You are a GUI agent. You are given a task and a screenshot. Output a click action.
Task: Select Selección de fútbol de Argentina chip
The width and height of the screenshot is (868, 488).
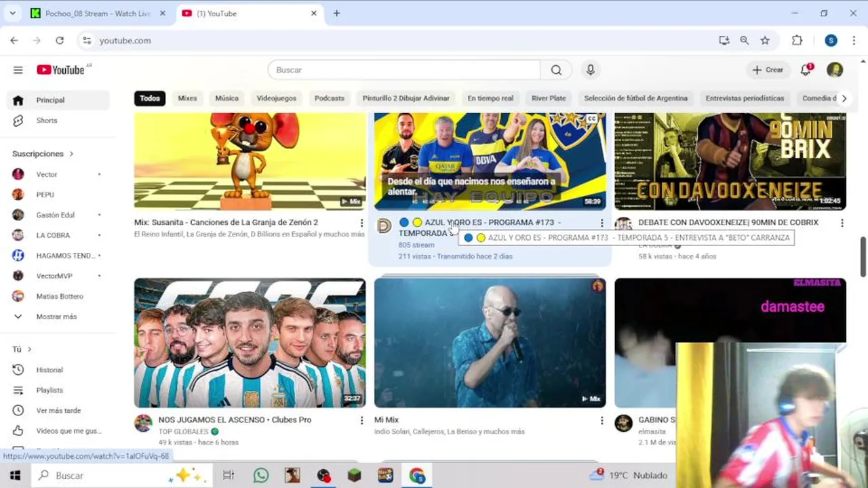tap(635, 98)
